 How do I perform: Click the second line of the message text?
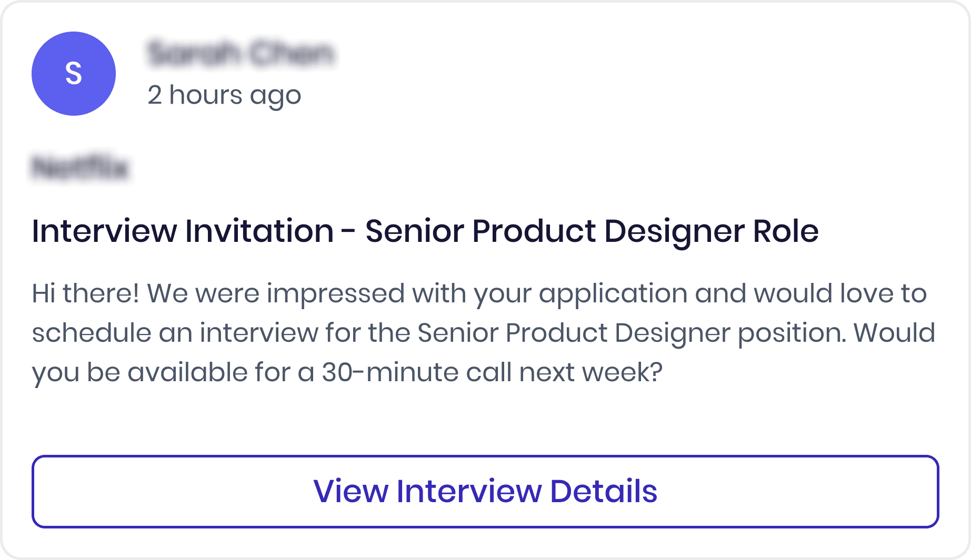[x=483, y=332]
